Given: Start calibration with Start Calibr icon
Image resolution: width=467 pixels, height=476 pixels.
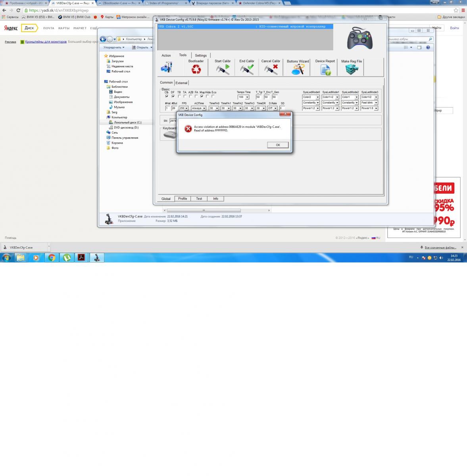Looking at the screenshot, I should click(223, 69).
